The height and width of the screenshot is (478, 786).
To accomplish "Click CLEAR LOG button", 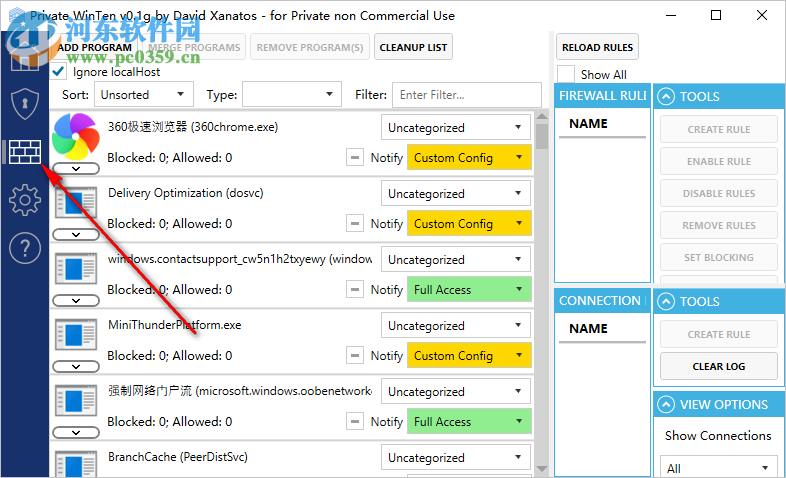I will point(718,366).
